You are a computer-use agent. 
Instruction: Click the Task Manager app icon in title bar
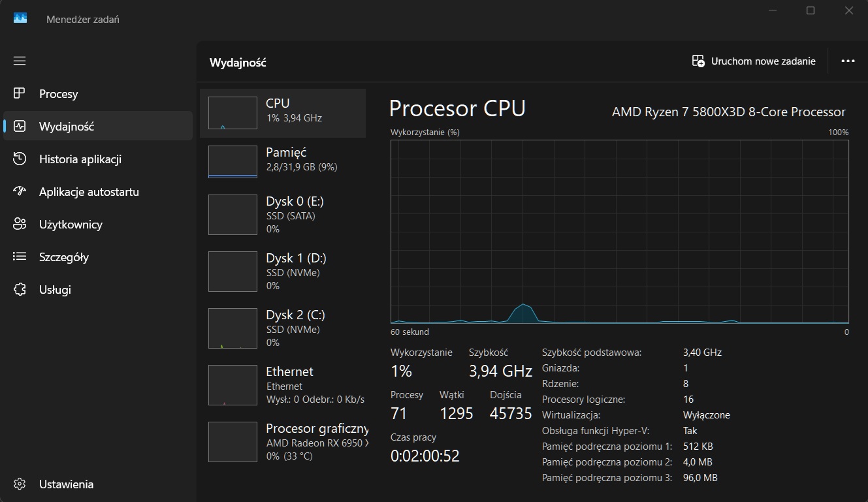pyautogui.click(x=20, y=18)
